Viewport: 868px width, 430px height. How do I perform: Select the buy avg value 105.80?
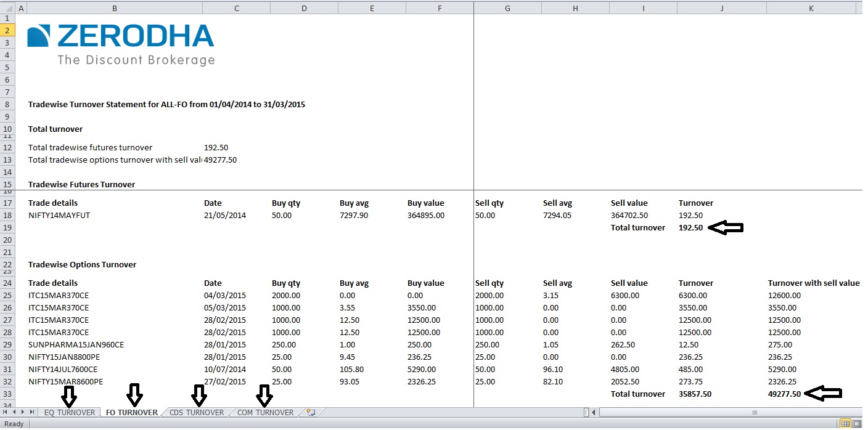tap(351, 369)
